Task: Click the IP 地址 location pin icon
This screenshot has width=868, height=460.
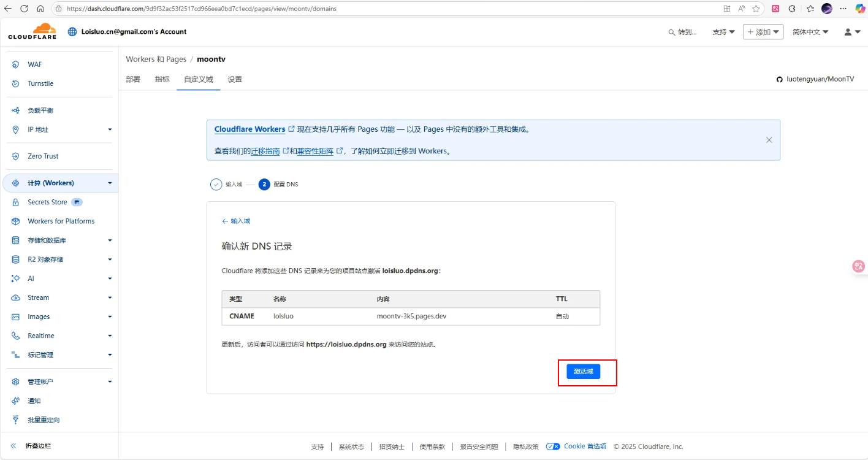Action: pos(15,129)
